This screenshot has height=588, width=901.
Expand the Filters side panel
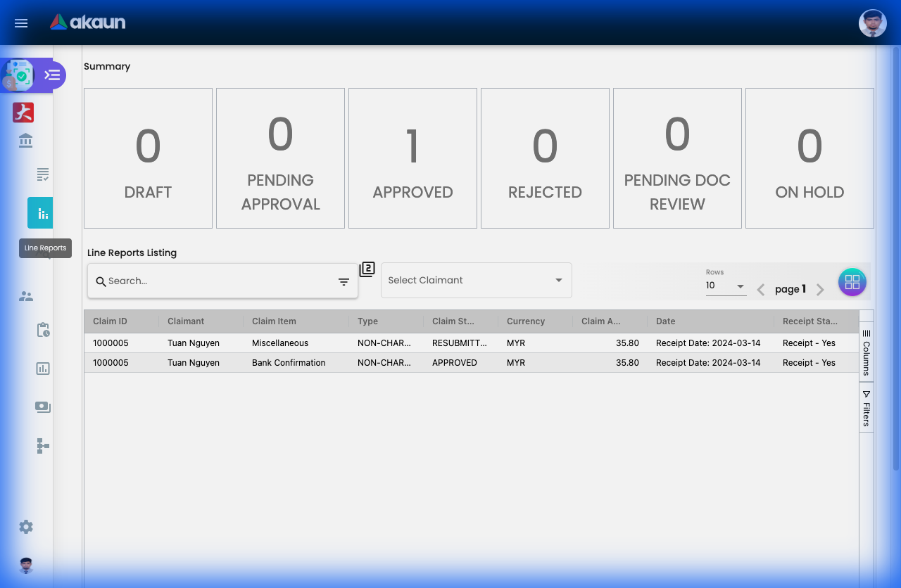[866, 407]
